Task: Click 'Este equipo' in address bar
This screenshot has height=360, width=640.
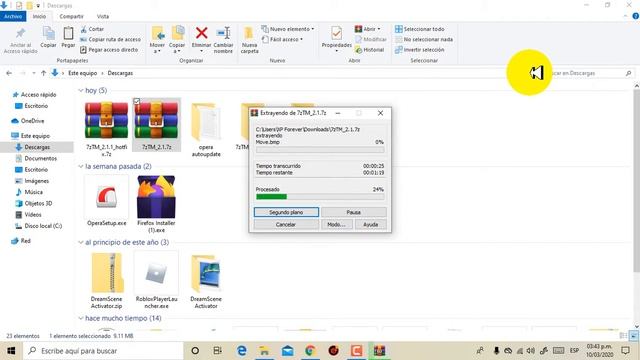Action: 82,73
